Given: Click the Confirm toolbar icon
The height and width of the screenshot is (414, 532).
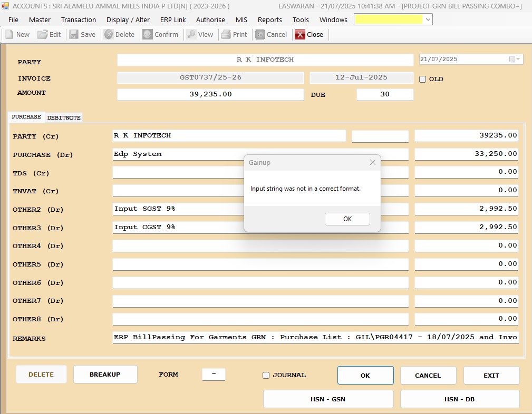Looking at the screenshot, I should pyautogui.click(x=148, y=34).
